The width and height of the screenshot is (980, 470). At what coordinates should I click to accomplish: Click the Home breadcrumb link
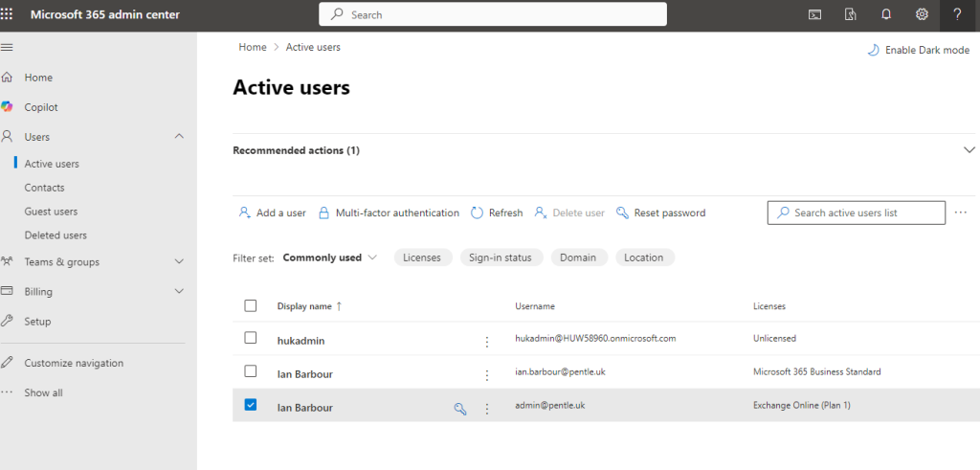pos(253,47)
